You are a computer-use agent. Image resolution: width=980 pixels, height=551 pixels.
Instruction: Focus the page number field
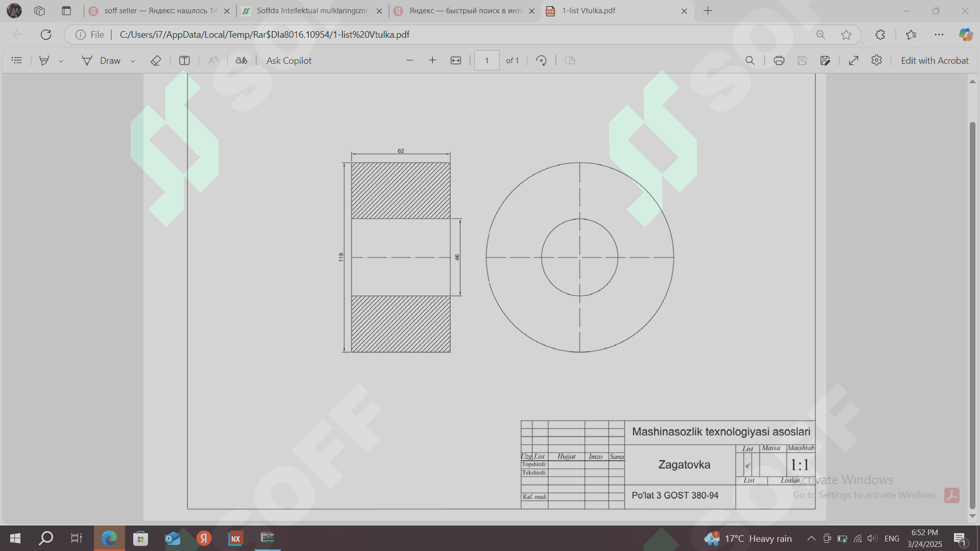pyautogui.click(x=487, y=60)
